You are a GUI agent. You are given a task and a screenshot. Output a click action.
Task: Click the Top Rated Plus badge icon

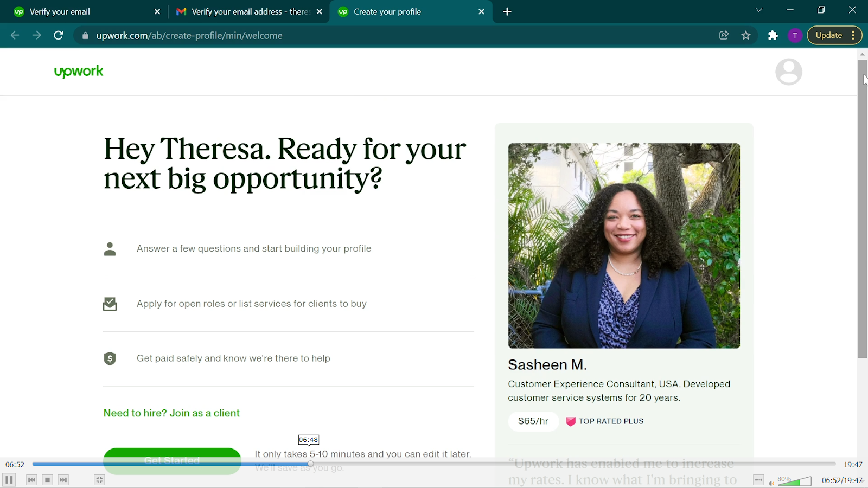coord(571,421)
